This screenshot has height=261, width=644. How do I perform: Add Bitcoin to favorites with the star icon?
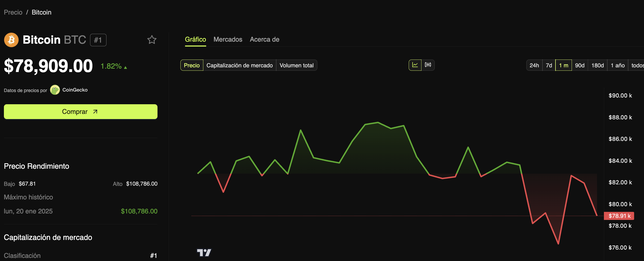click(x=152, y=40)
